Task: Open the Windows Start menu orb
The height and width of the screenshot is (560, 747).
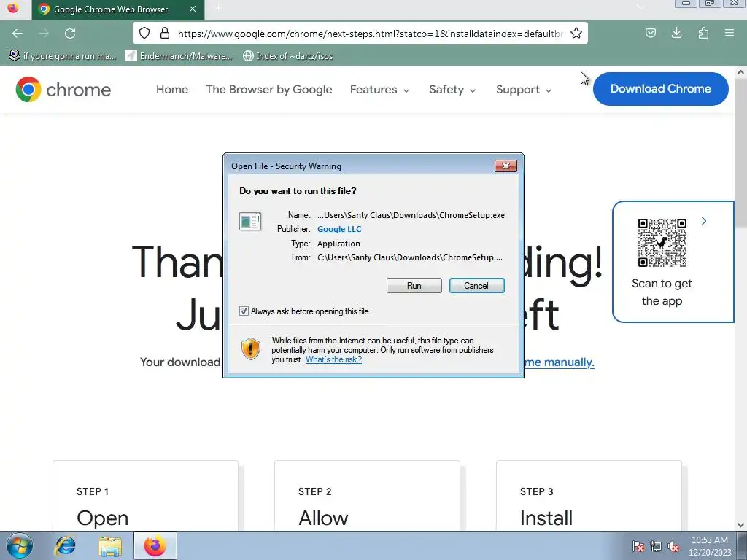Action: pos(19,545)
